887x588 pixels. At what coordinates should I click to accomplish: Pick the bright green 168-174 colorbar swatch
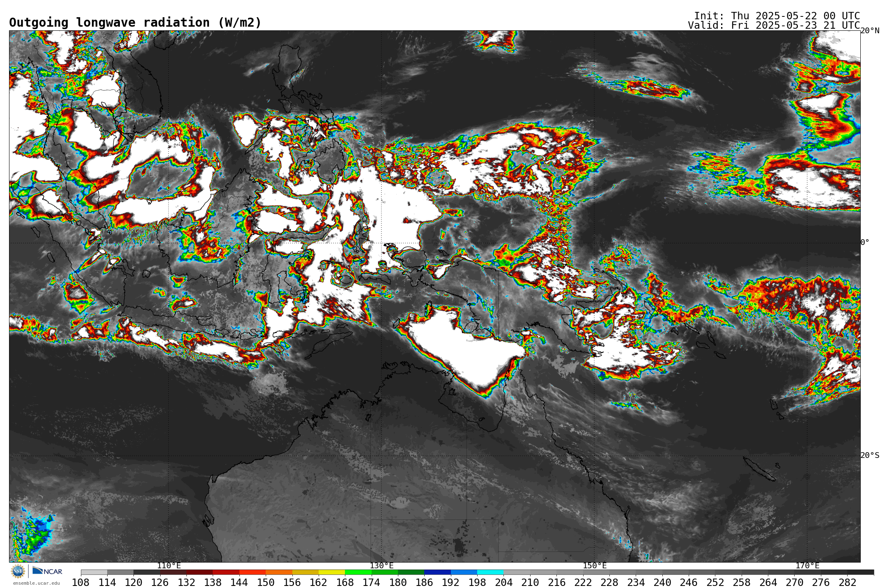point(358,572)
